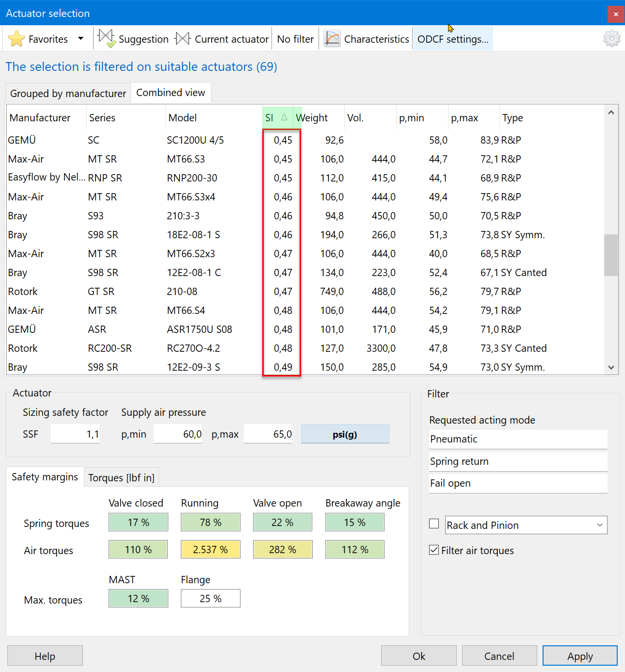Click the Fail open mode field

(x=518, y=483)
